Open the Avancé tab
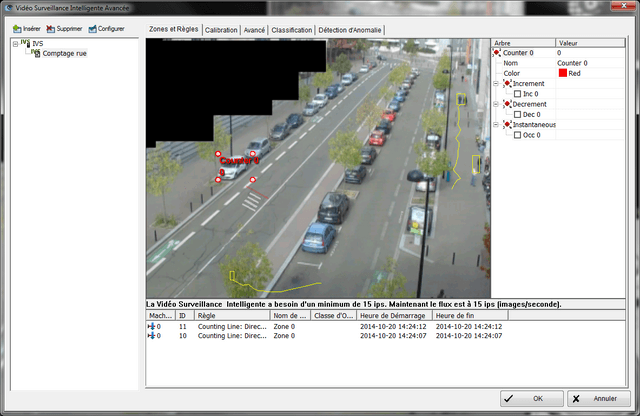 click(254, 30)
